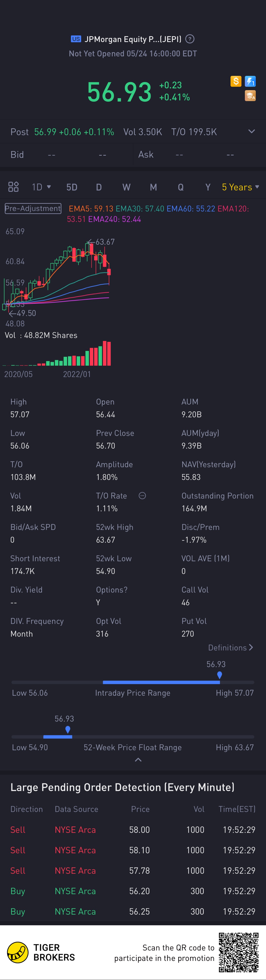The width and height of the screenshot is (266, 980).
Task: Open the 1D interval dropdown
Action: click(x=41, y=187)
